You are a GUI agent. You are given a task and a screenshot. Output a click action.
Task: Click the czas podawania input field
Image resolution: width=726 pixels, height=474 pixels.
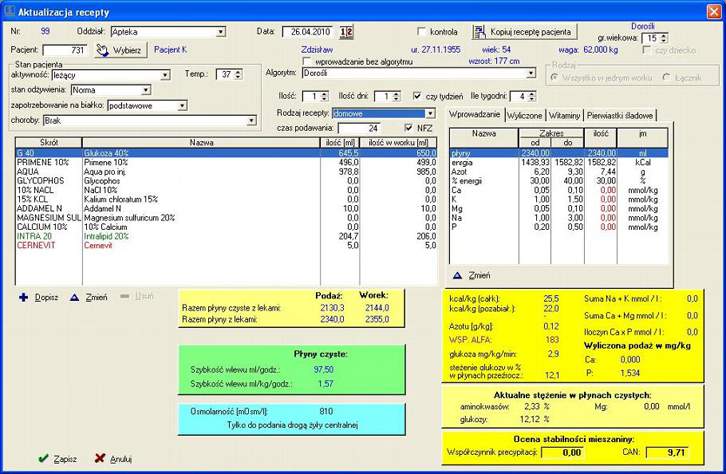pos(358,128)
